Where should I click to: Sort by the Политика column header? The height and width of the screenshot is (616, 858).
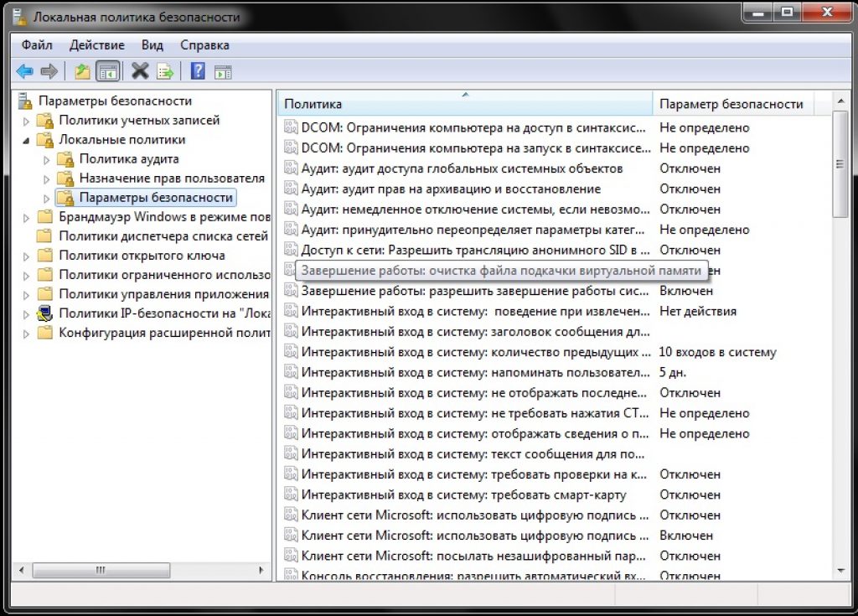coord(465,103)
